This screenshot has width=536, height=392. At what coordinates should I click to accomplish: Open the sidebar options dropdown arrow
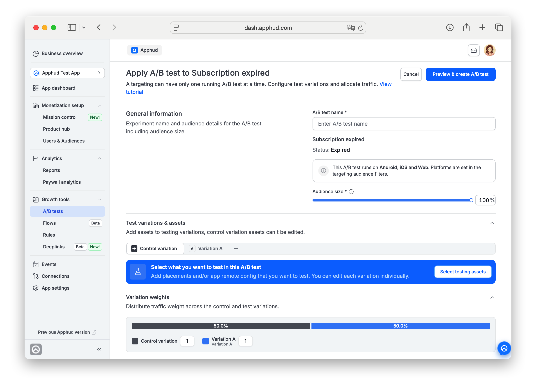click(84, 28)
